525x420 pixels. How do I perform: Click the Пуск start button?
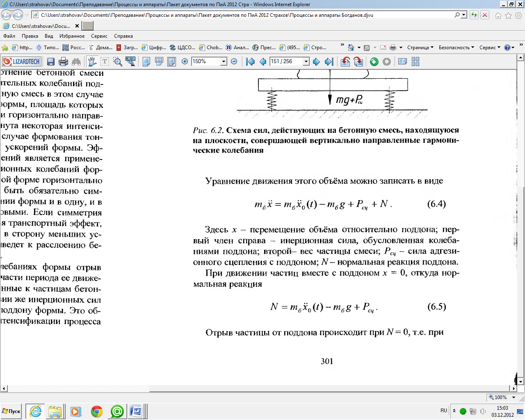[x=11, y=411]
